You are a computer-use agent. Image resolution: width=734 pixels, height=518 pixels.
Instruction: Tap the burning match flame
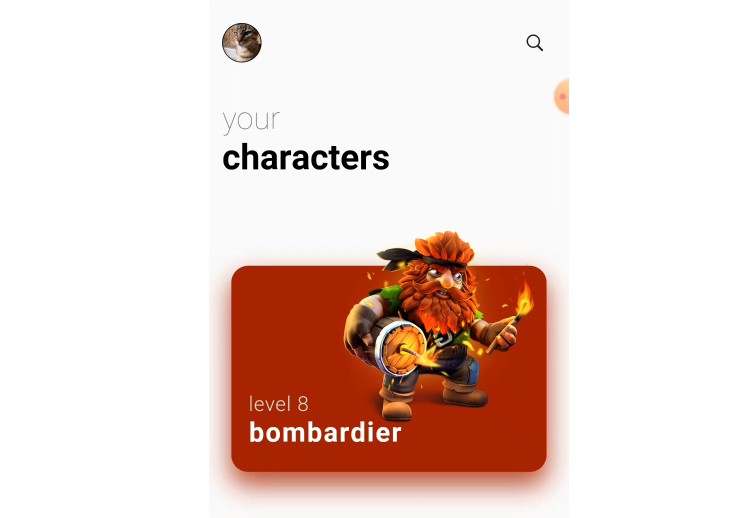pyautogui.click(x=524, y=297)
